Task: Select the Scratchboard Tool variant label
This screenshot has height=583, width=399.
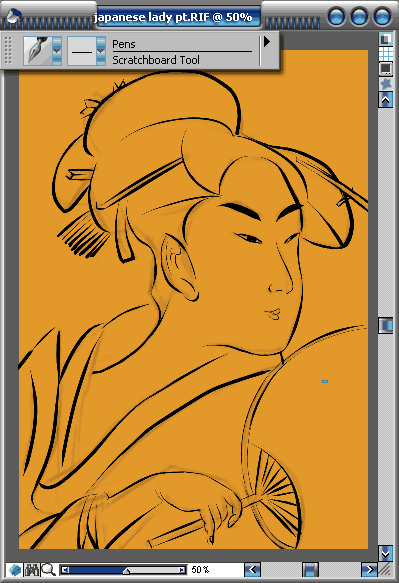Action: pos(156,60)
